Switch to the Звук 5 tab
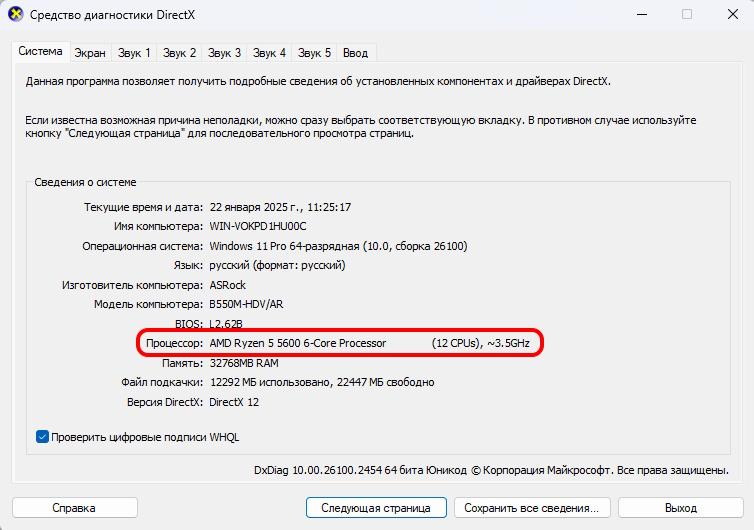The width and height of the screenshot is (754, 530). (x=314, y=53)
